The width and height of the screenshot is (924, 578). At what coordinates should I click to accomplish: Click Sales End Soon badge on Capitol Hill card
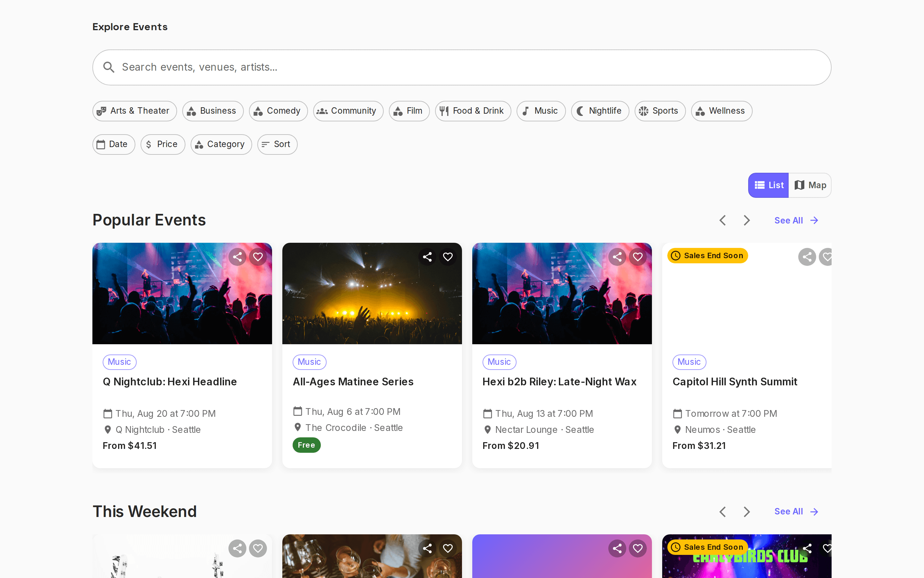[x=707, y=256]
